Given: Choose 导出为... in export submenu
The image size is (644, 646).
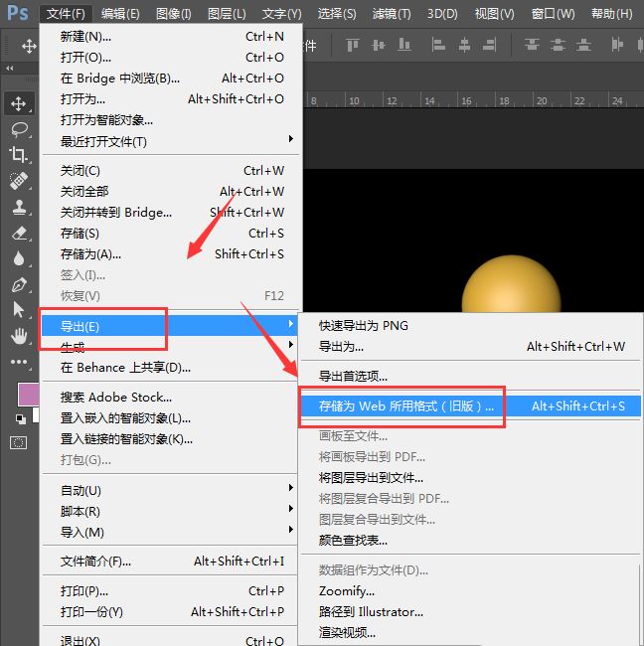Looking at the screenshot, I should click(x=470, y=347).
